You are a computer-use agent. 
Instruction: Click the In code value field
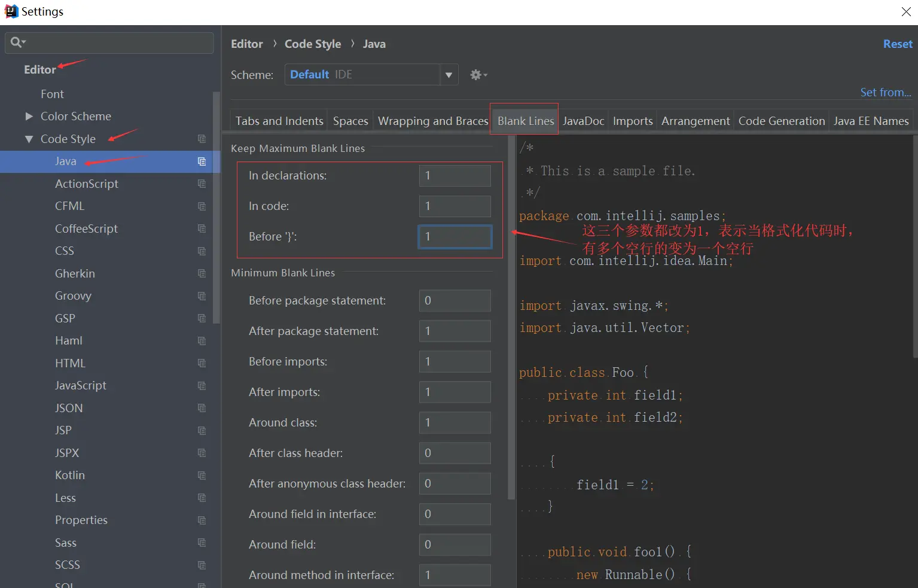[455, 206]
